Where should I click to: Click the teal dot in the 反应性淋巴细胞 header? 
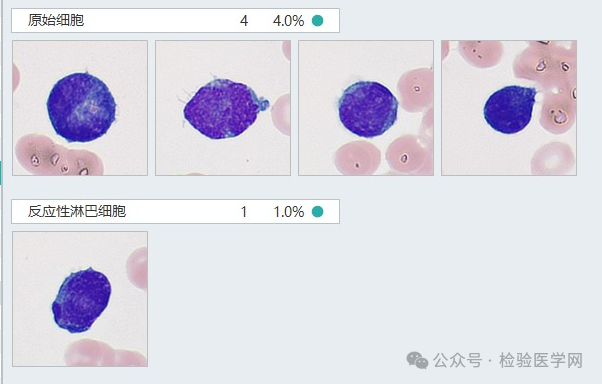[318, 212]
